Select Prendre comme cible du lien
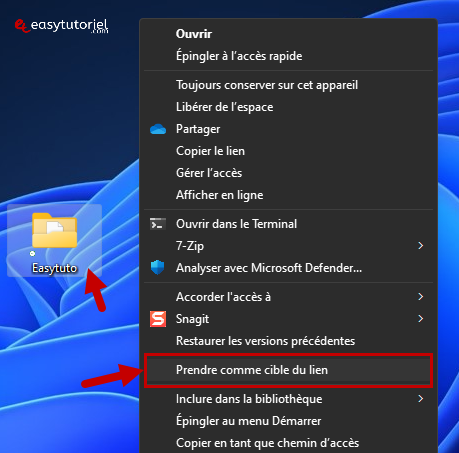The width and height of the screenshot is (459, 453). pos(288,370)
